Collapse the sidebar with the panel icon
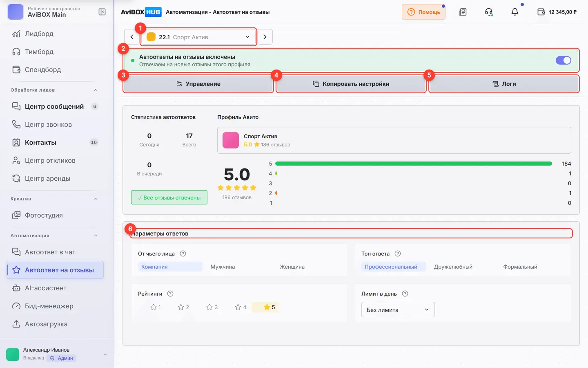 click(102, 12)
